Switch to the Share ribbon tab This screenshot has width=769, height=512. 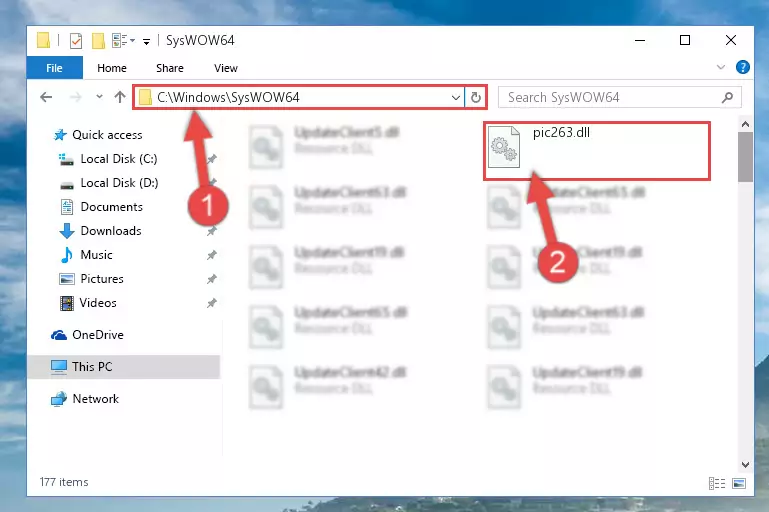coord(170,68)
